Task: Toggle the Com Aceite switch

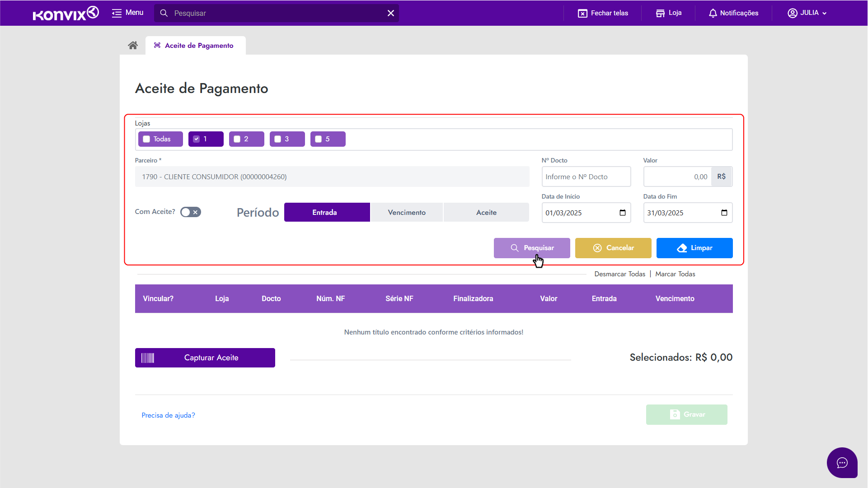Action: point(190,212)
